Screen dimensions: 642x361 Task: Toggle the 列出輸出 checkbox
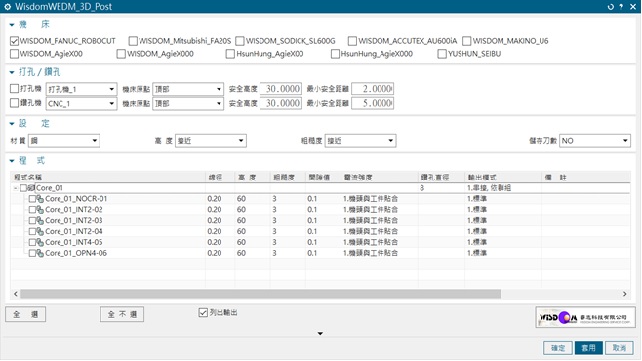[x=203, y=313]
